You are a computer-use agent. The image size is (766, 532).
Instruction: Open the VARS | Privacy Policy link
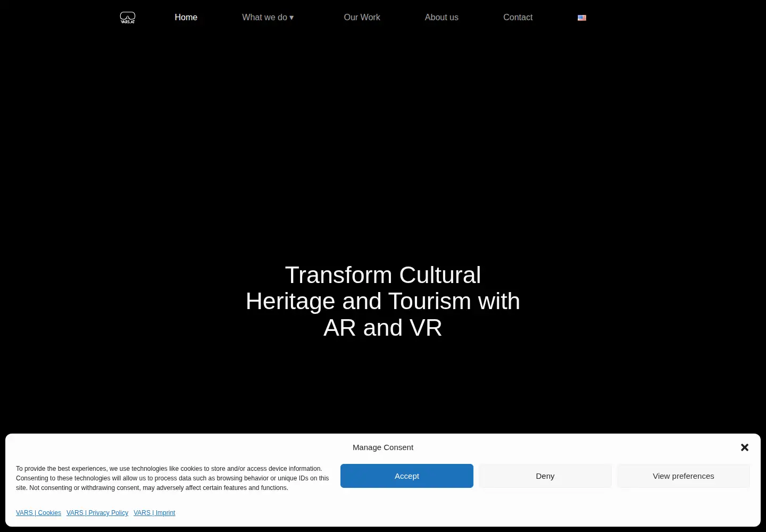coord(97,513)
